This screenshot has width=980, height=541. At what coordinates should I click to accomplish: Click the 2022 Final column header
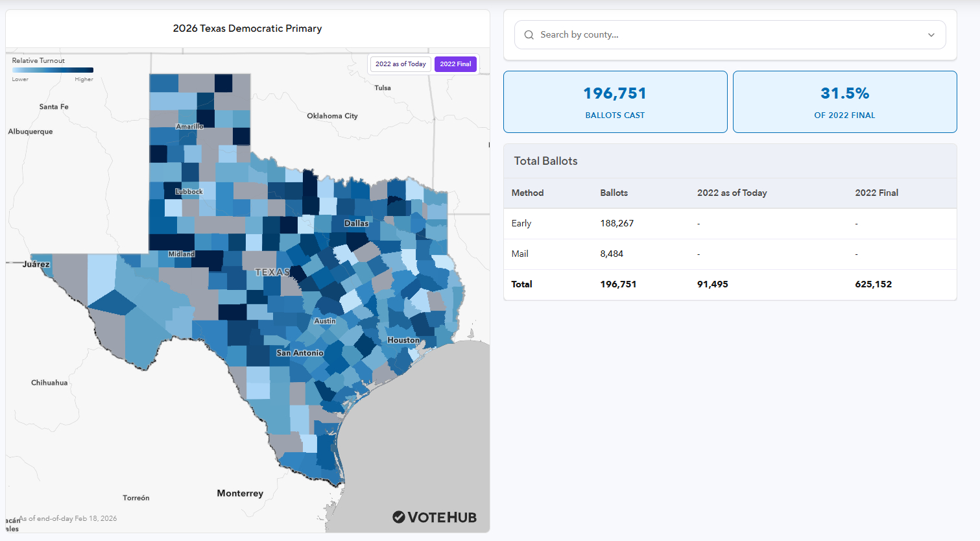pyautogui.click(x=876, y=193)
